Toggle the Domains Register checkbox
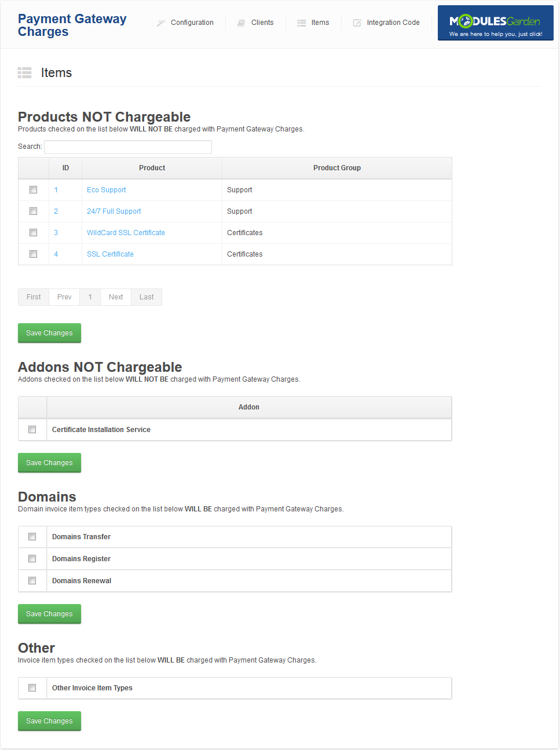The width and height of the screenshot is (560, 750). point(32,559)
